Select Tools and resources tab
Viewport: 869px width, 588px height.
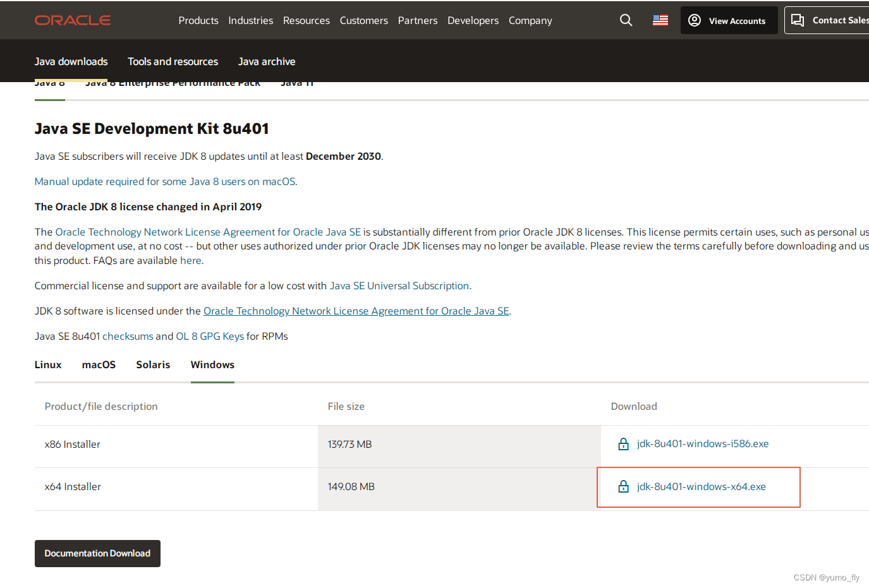coord(173,61)
